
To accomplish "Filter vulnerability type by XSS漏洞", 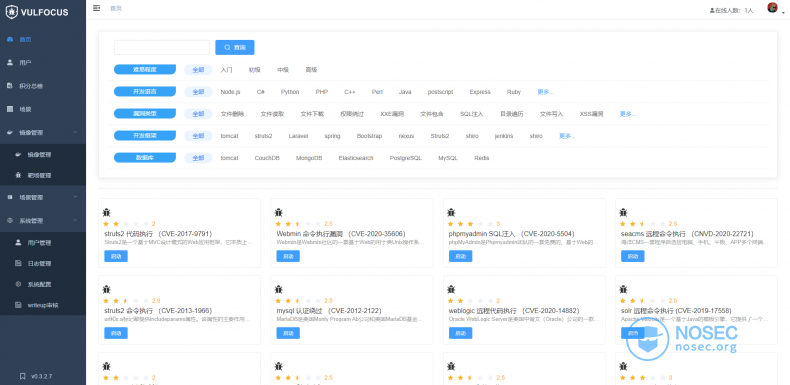I will [x=591, y=114].
